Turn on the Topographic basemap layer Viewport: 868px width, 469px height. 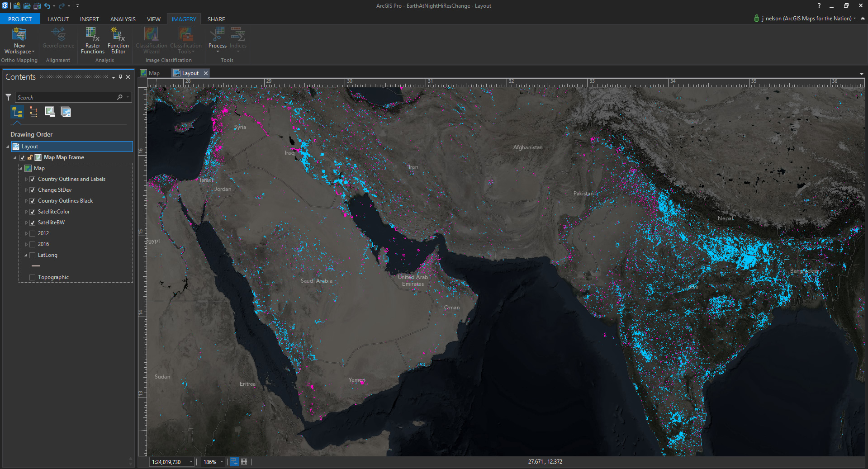coord(33,277)
